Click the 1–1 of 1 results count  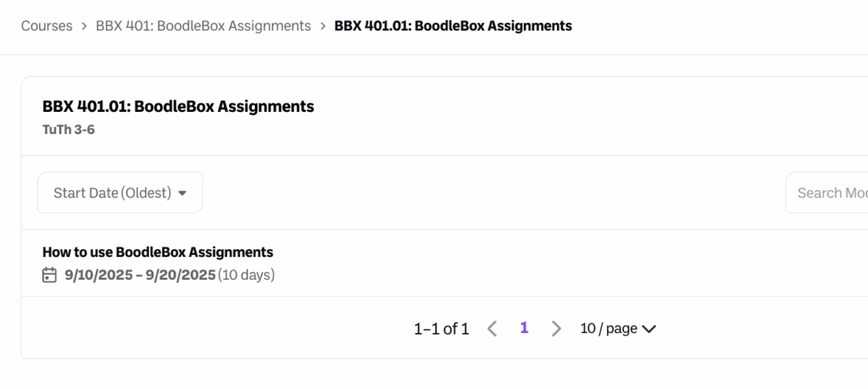[x=441, y=329]
